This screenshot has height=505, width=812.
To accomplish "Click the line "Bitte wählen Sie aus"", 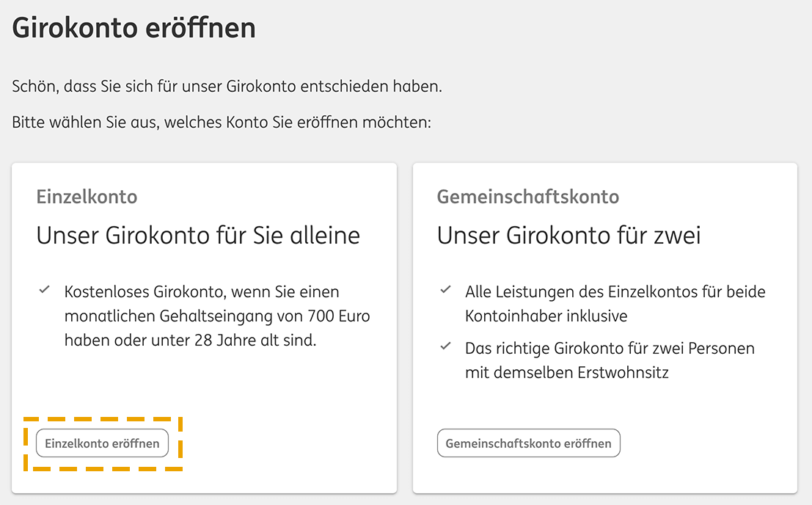I will pyautogui.click(x=221, y=123).
